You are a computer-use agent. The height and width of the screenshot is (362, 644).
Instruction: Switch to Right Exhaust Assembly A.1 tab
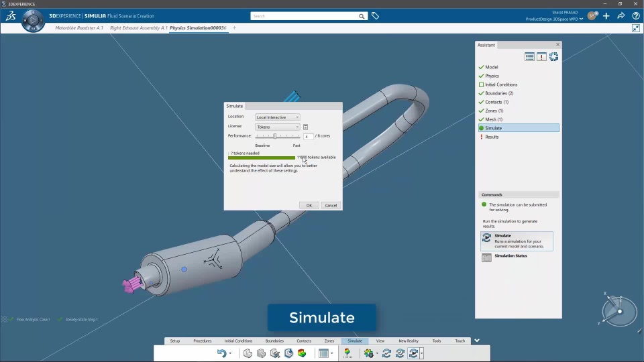click(139, 28)
